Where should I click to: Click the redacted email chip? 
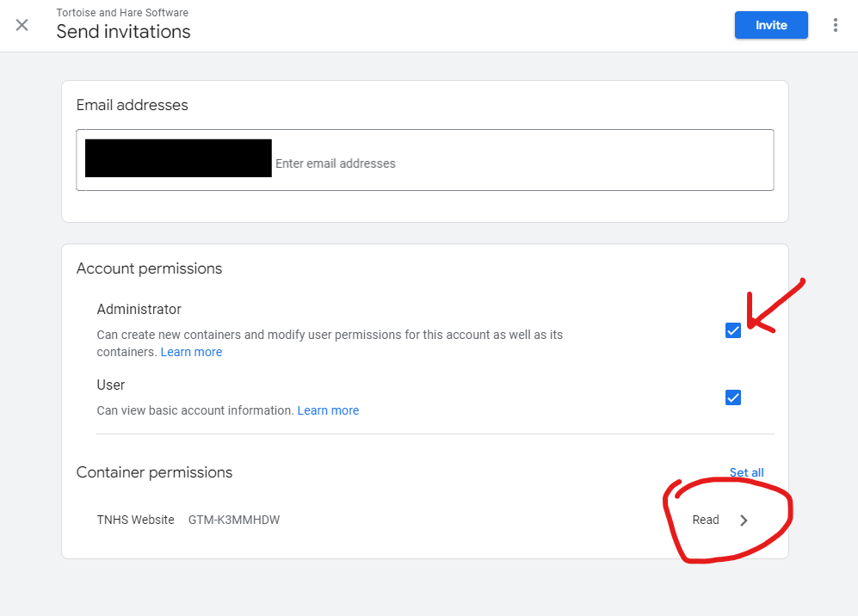177,158
